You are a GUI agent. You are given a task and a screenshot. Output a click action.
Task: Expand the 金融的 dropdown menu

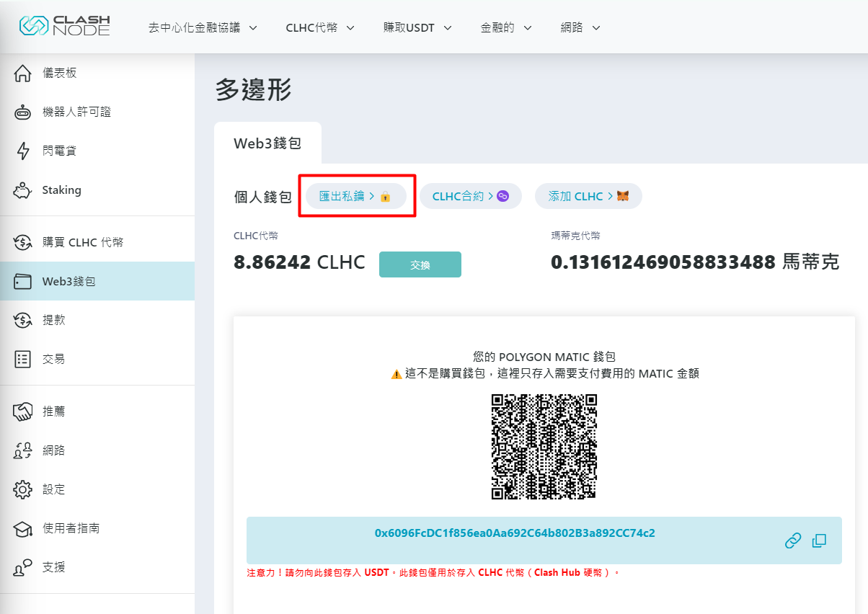(506, 27)
